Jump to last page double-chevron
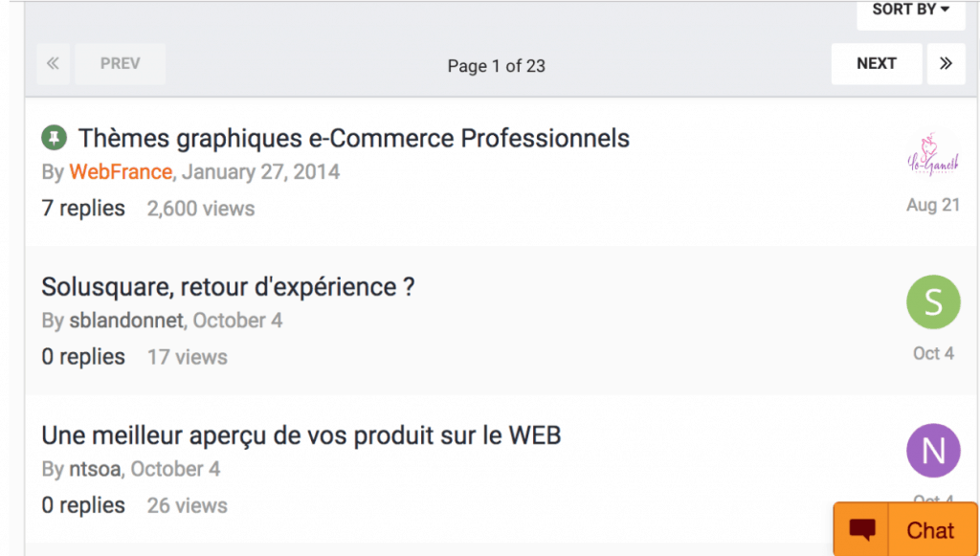 click(x=946, y=64)
